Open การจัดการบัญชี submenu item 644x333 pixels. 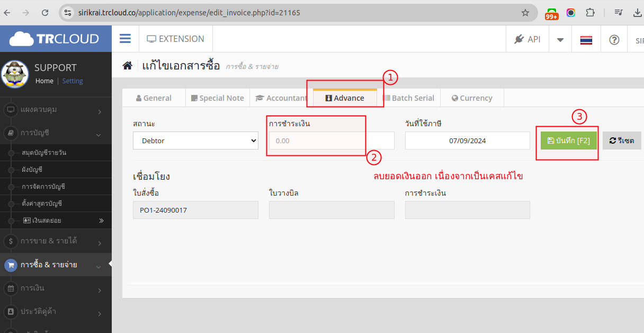pyautogui.click(x=56, y=187)
